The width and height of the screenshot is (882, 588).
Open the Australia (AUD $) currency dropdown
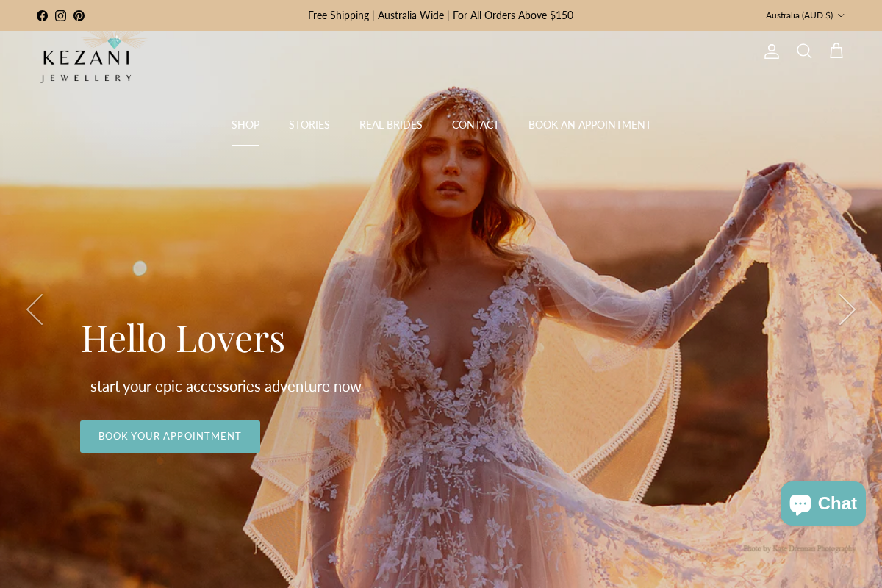coord(805,15)
